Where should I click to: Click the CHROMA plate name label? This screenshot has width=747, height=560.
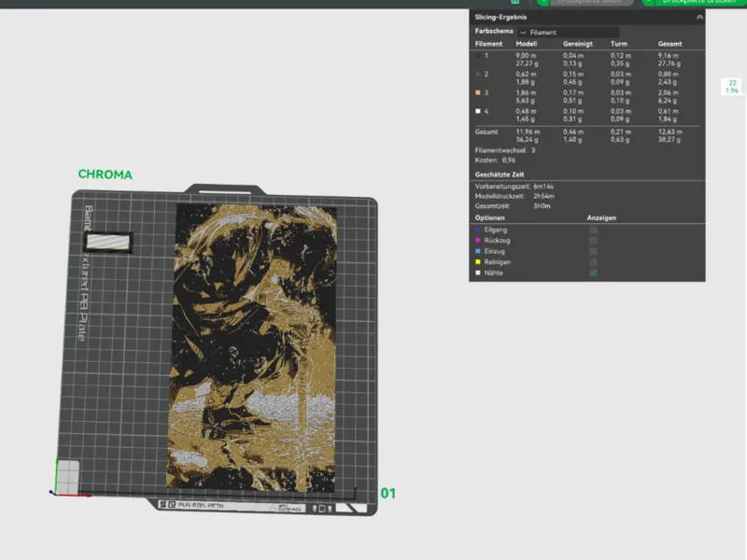(x=106, y=175)
